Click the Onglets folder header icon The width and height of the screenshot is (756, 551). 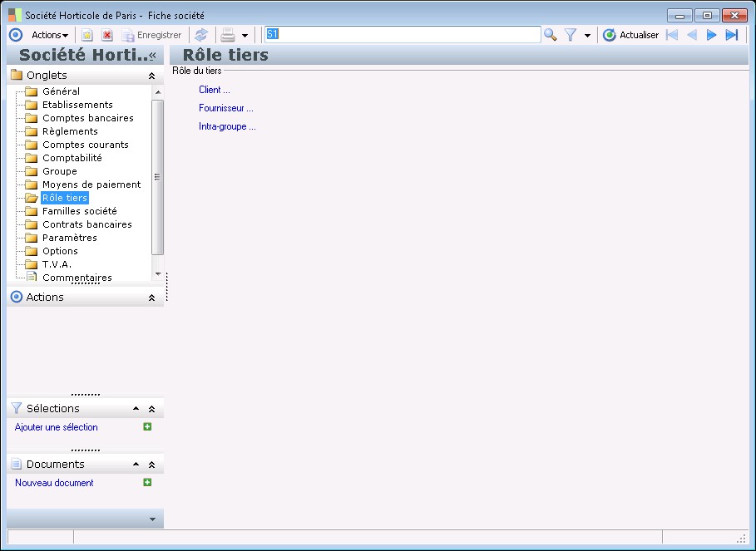pos(17,75)
